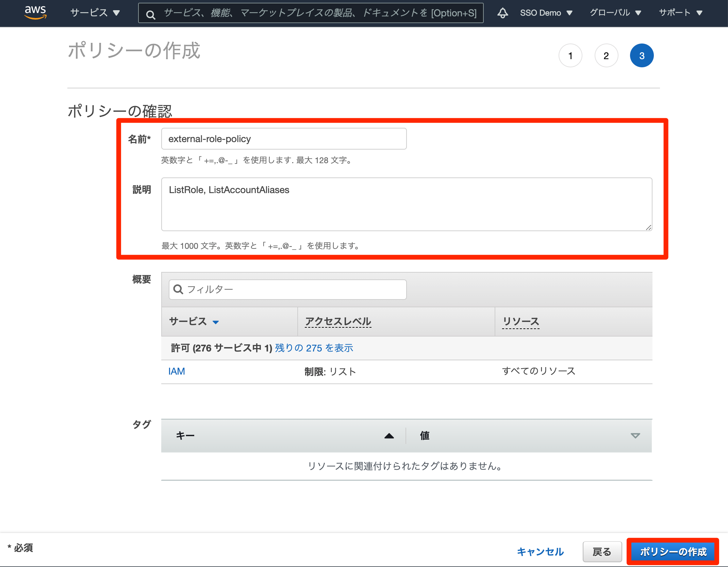Open the グローバル region dropdown
Viewport: 728px width, 567px height.
click(615, 13)
